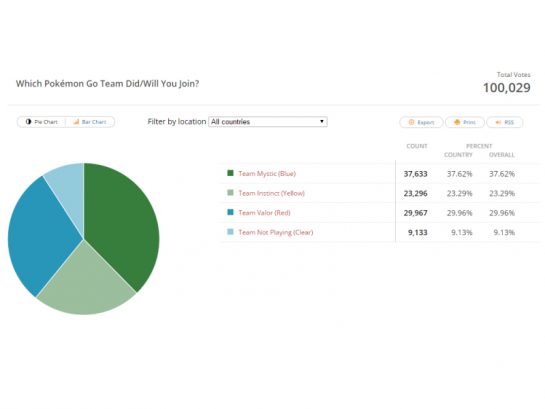
Task: Open the Team Not Playing (Clear) link
Action: coord(276,232)
